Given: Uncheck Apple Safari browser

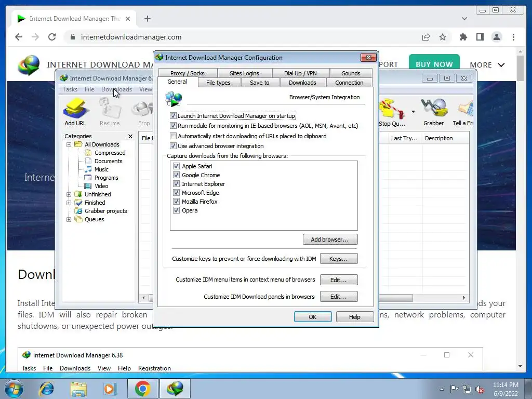Looking at the screenshot, I should tap(176, 166).
